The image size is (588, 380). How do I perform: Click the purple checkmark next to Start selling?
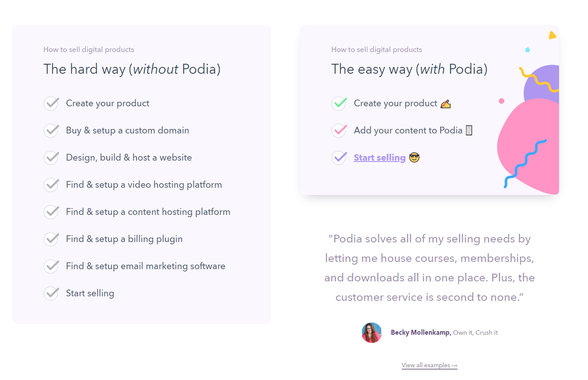[x=339, y=157]
